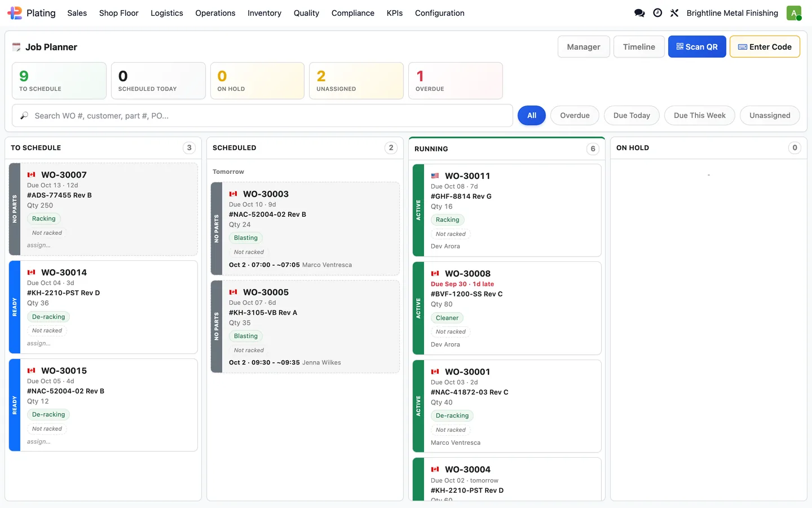Click the flag icon on WO-30003
The height and width of the screenshot is (508, 812).
pyautogui.click(x=233, y=194)
